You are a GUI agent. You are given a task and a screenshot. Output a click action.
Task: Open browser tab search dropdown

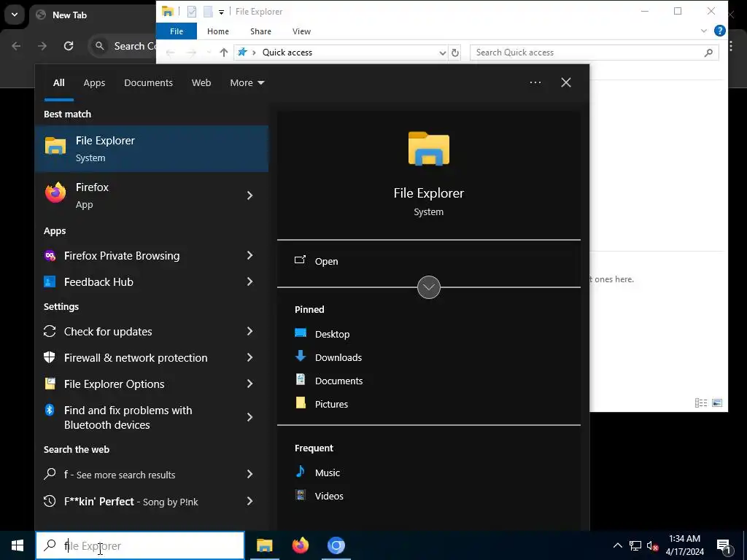[x=15, y=15]
